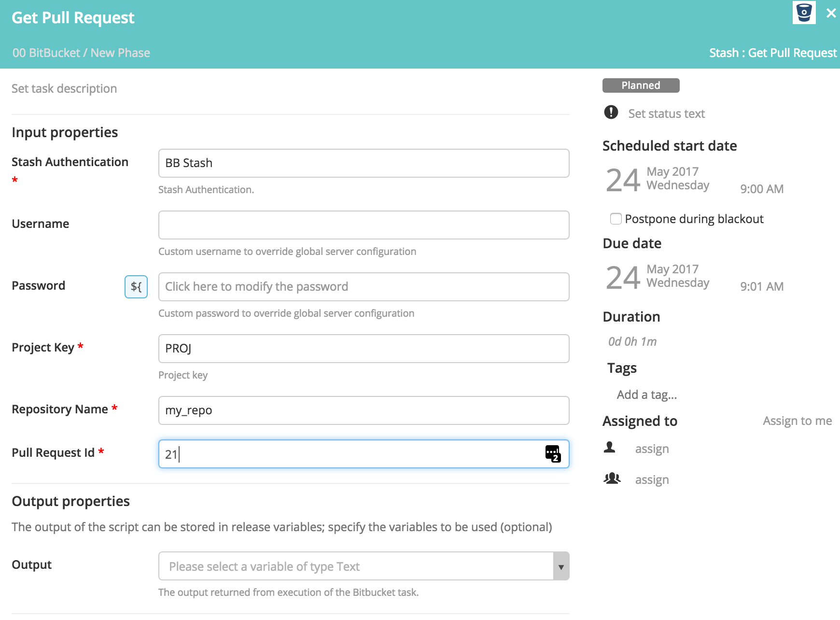Viewport: 840px width, 620px height.
Task: Click the exclamation status icon
Action: (611, 112)
